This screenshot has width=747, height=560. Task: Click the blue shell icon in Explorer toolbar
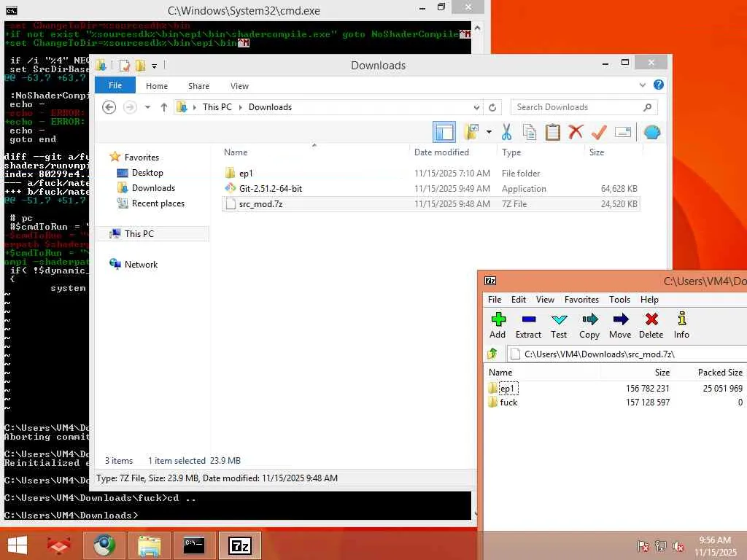pyautogui.click(x=651, y=132)
